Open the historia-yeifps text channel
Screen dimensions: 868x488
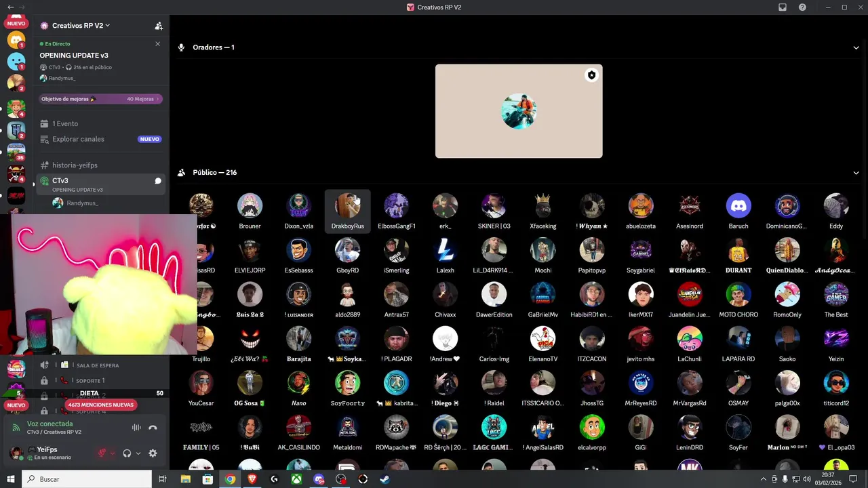pyautogui.click(x=100, y=165)
